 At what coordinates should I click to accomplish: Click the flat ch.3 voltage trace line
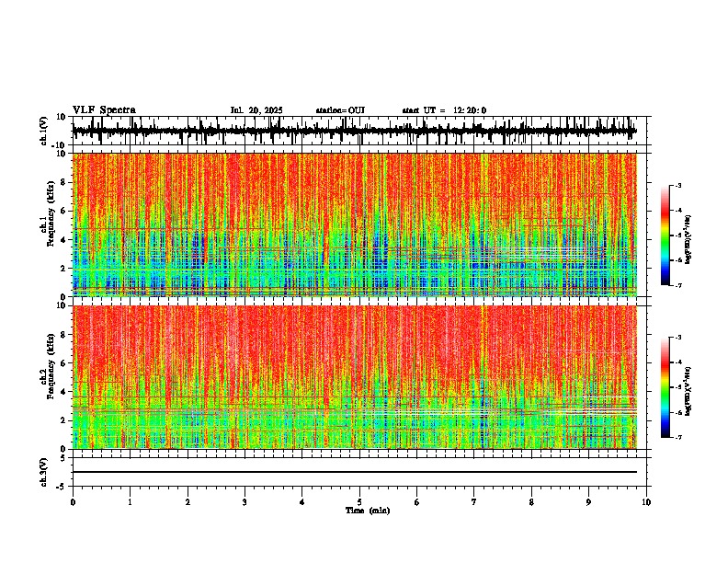pos(354,472)
